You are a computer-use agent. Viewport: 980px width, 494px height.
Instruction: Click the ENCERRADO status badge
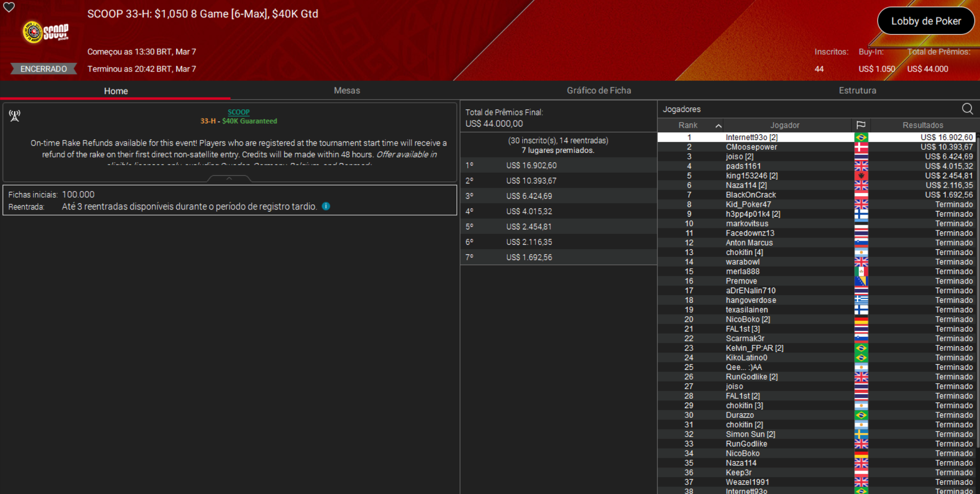click(x=43, y=68)
